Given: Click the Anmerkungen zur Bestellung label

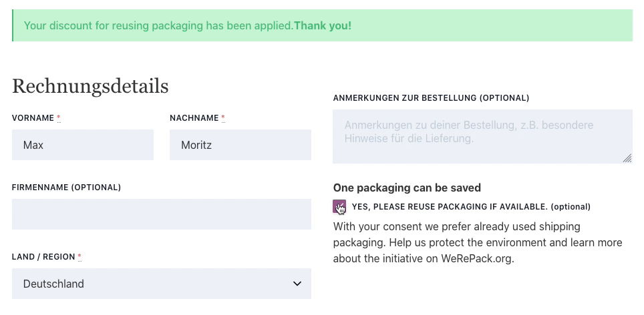Looking at the screenshot, I should coord(432,98).
